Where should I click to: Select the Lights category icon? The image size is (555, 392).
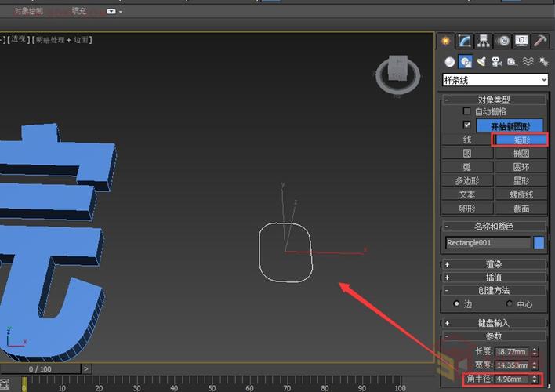pos(481,62)
